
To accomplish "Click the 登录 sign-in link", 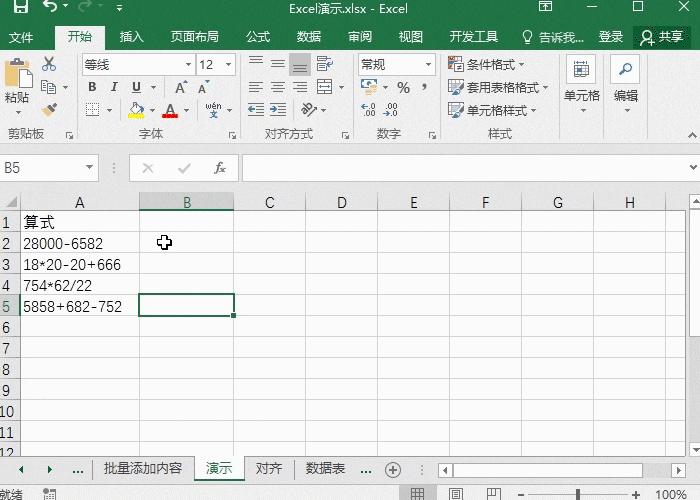I will (x=610, y=37).
